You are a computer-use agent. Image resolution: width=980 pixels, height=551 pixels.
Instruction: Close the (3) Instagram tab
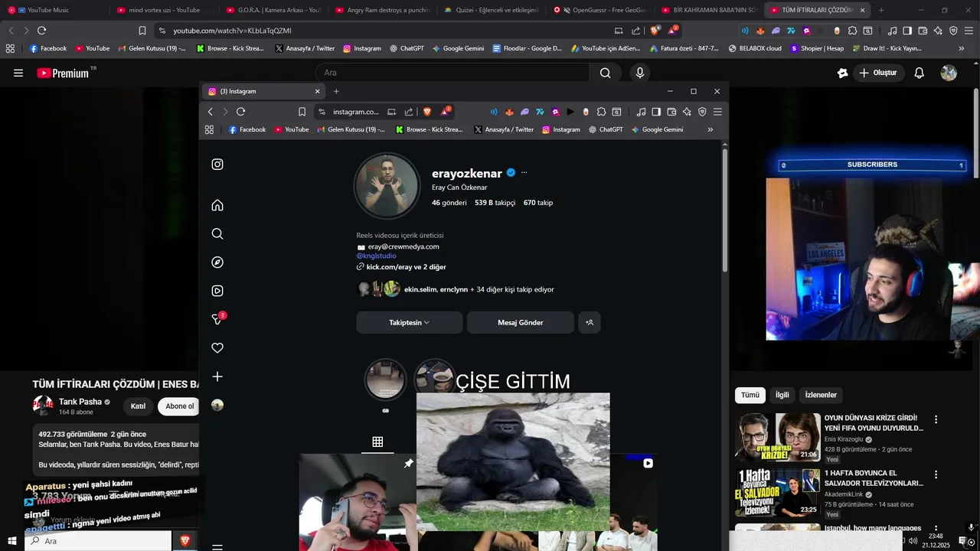click(x=317, y=91)
